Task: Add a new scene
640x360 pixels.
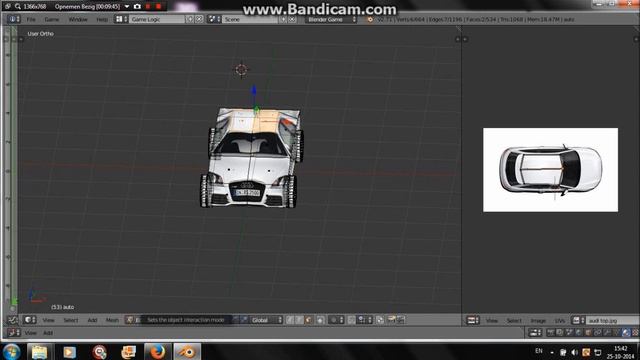Action: tap(283, 19)
